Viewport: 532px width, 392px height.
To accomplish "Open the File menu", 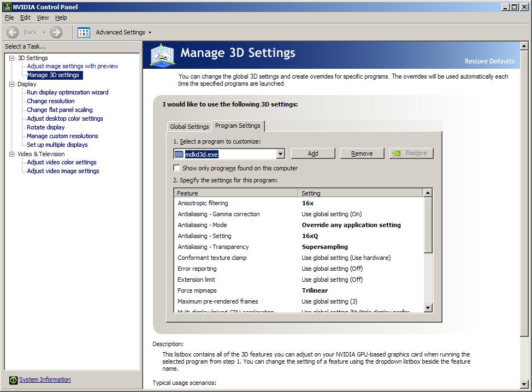I will point(9,17).
